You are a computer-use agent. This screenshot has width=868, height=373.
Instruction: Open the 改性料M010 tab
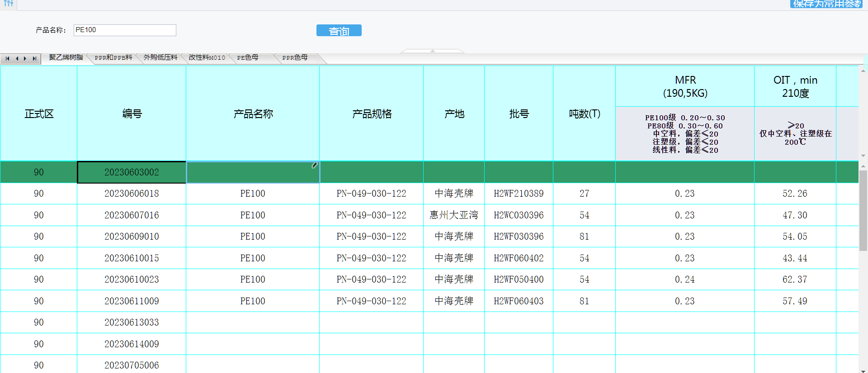[x=207, y=58]
